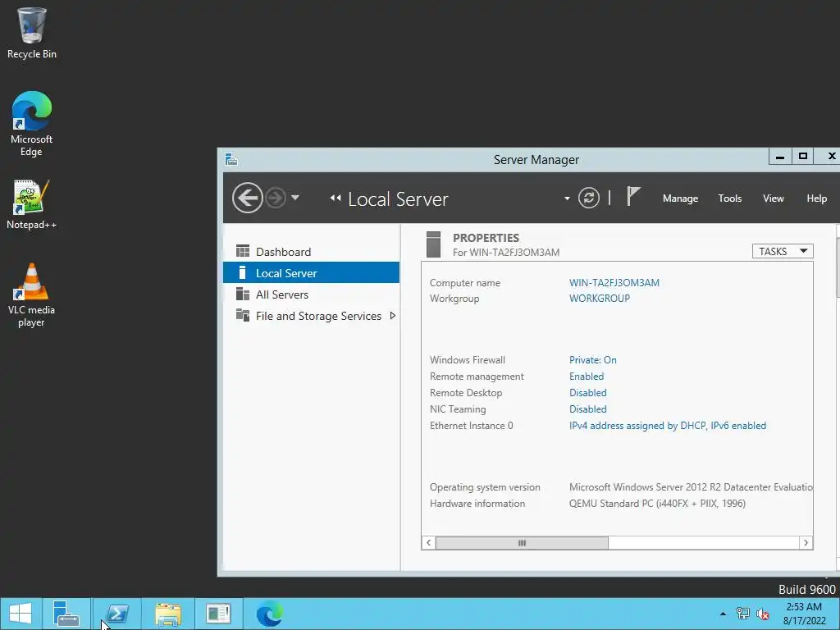Click the Ethernet Instance 0 label
Viewport: 840px width, 630px height.
tap(472, 426)
